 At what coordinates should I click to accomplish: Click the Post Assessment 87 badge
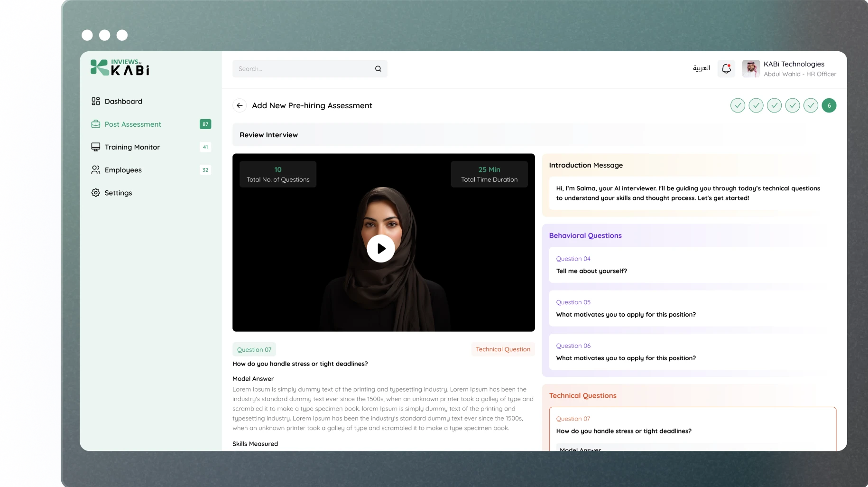coord(205,124)
